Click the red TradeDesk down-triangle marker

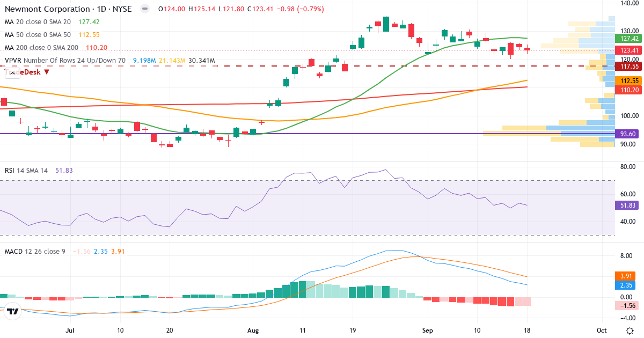point(47,71)
